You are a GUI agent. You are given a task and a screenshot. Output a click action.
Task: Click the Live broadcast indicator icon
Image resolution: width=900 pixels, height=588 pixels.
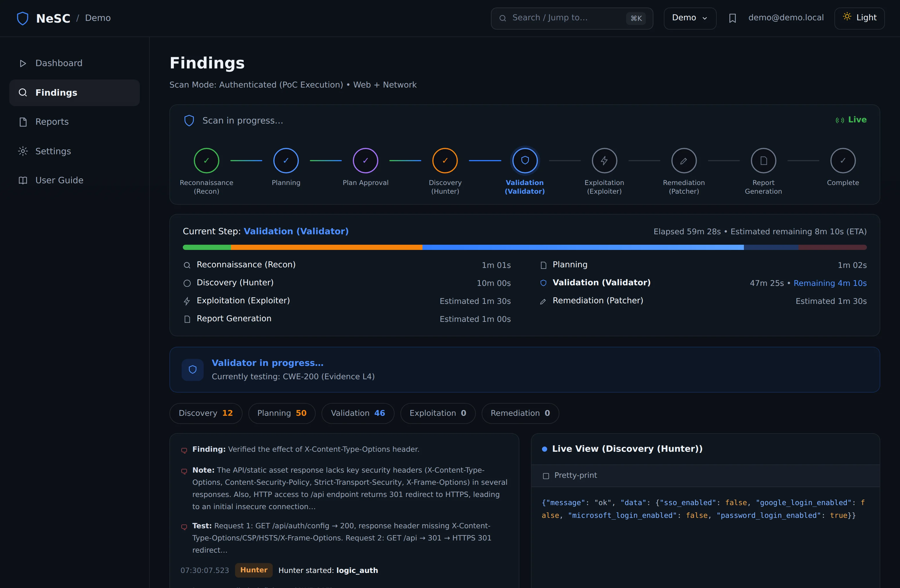coord(840,120)
